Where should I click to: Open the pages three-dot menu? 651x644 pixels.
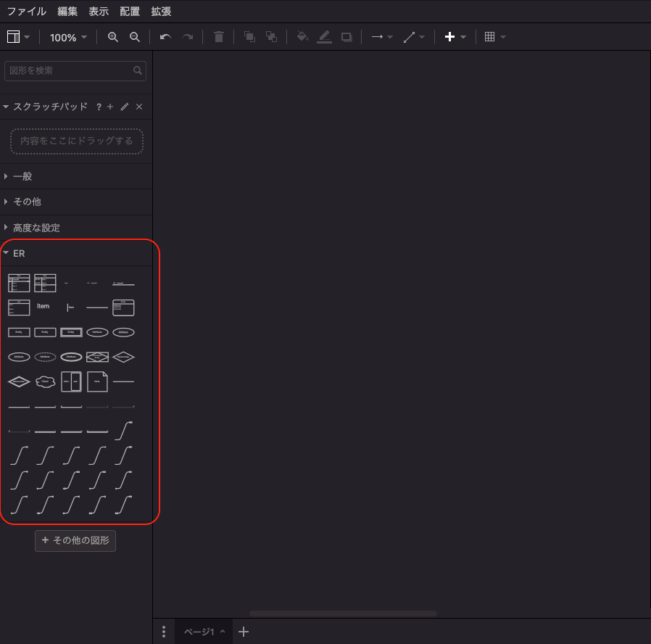pyautogui.click(x=164, y=632)
